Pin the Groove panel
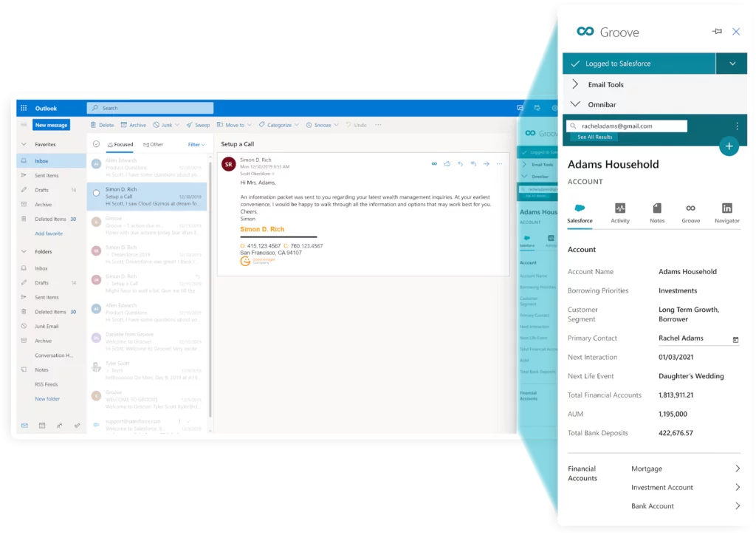This screenshot has height=535, width=756. pyautogui.click(x=717, y=31)
